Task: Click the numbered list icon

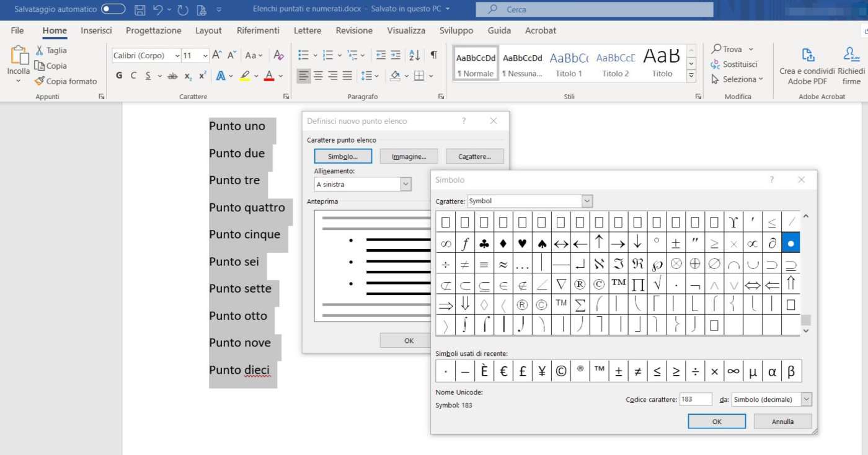Action: (x=328, y=55)
